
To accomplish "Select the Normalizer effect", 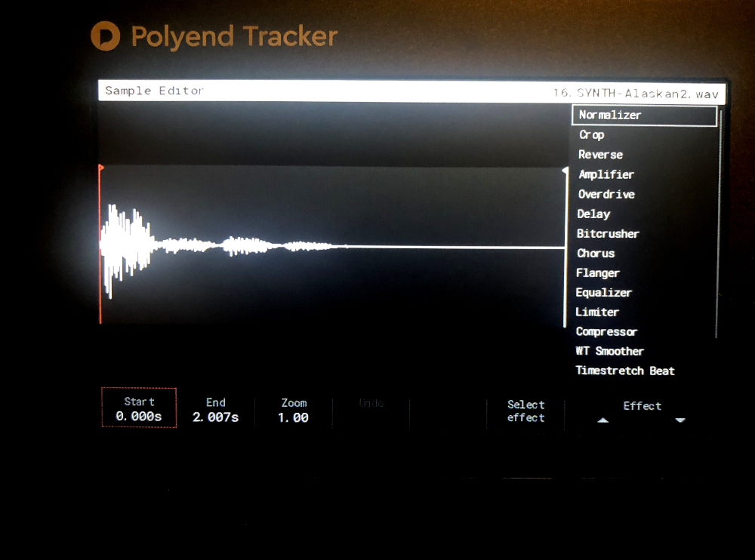I will tap(644, 115).
